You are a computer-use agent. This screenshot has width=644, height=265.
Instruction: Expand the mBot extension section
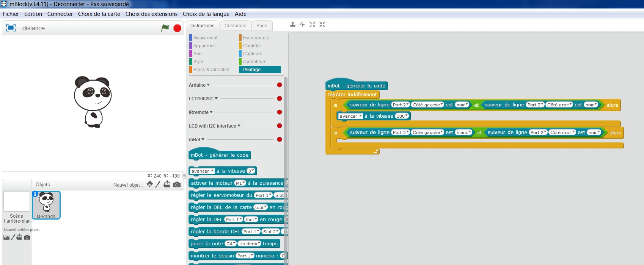pos(197,139)
